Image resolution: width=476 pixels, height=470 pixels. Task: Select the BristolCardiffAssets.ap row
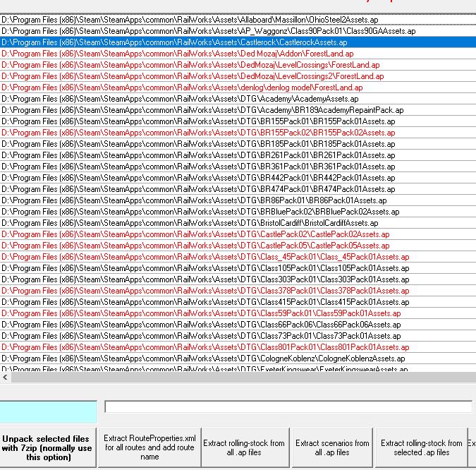click(238, 223)
